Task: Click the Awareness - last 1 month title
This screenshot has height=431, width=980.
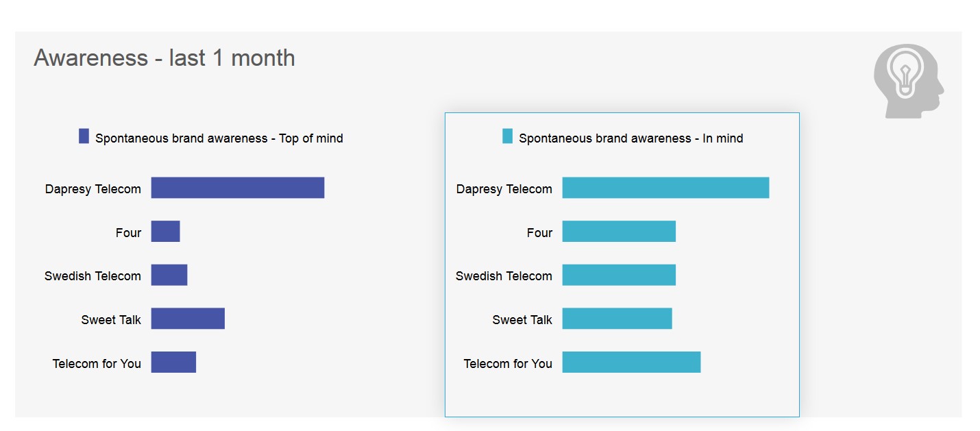Action: click(x=164, y=58)
